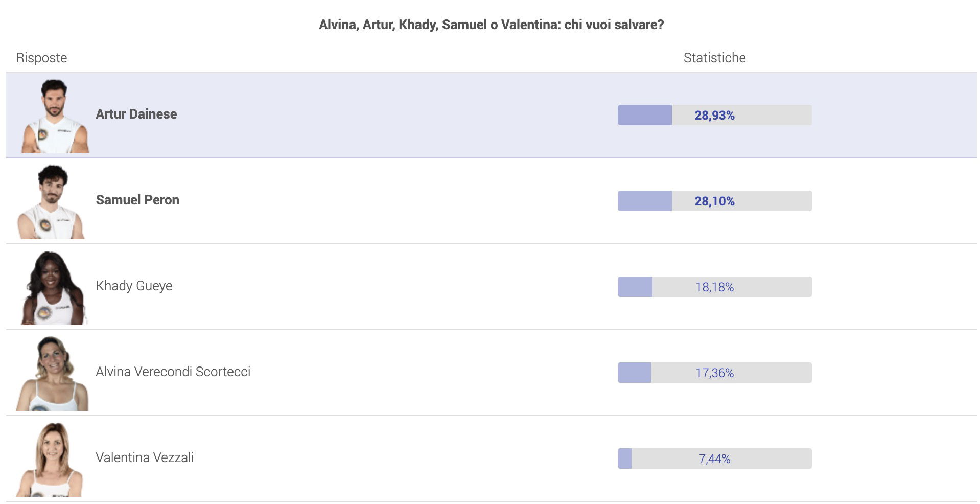Image resolution: width=980 pixels, height=504 pixels.
Task: Click the Statistiche column header
Action: tap(714, 58)
